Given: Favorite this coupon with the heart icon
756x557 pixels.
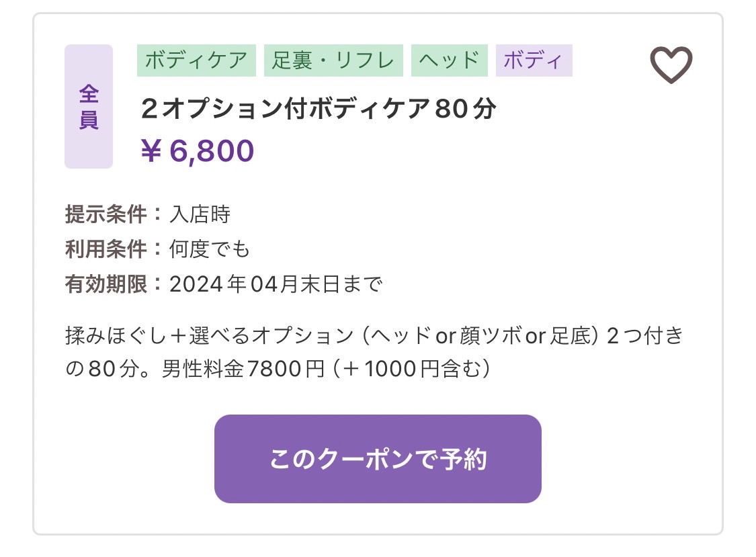Looking at the screenshot, I should [671, 65].
